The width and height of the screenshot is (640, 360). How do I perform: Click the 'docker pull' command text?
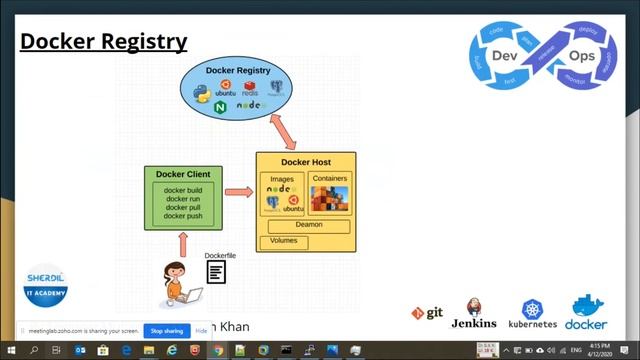pyautogui.click(x=183, y=207)
